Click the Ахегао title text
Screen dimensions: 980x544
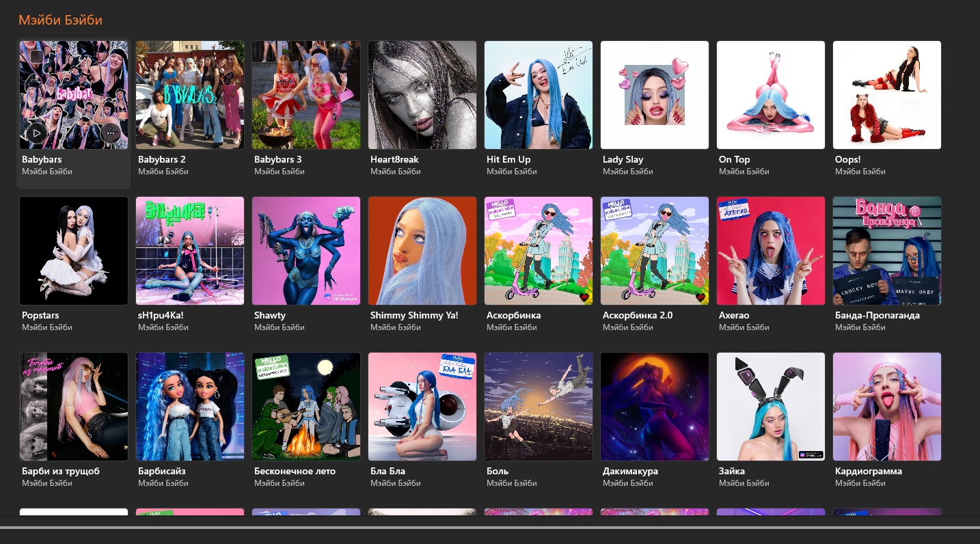734,315
